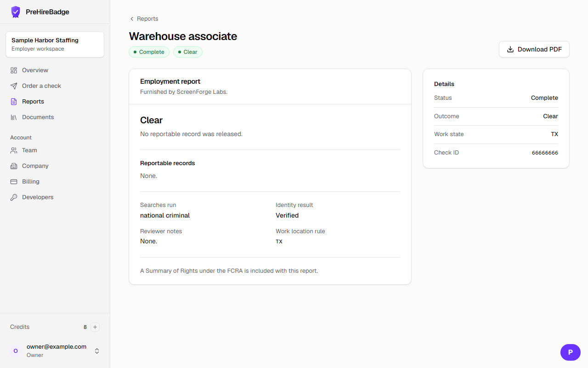This screenshot has height=368, width=588.
Task: Click the 'Verified' identity result value
Action: 287,215
